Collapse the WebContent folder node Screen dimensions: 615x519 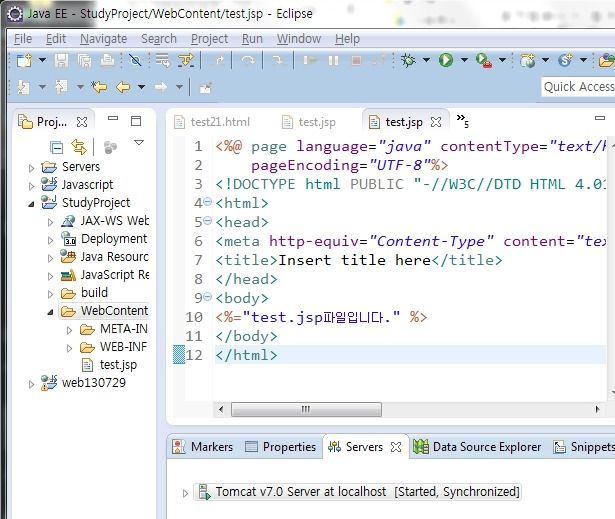pyautogui.click(x=50, y=312)
